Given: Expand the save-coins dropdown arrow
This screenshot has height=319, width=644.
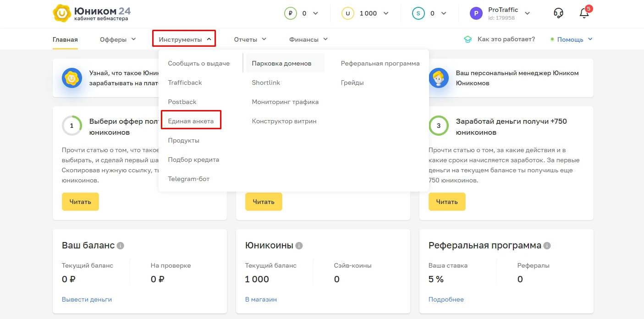Looking at the screenshot, I should (443, 13).
